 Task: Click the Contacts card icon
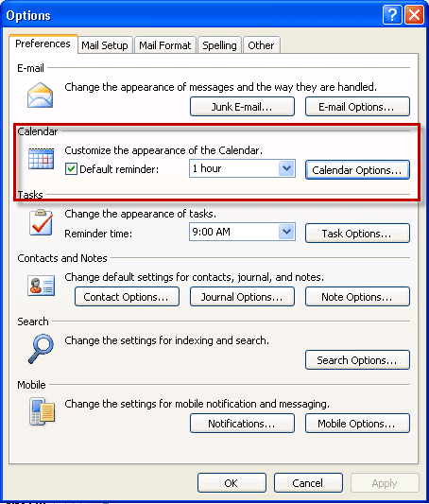[x=41, y=286]
